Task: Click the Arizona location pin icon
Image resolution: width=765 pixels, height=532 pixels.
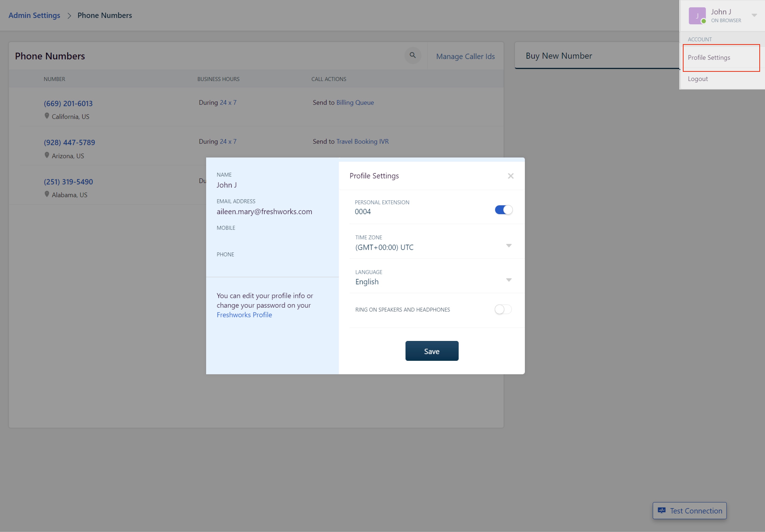Action: (x=47, y=155)
